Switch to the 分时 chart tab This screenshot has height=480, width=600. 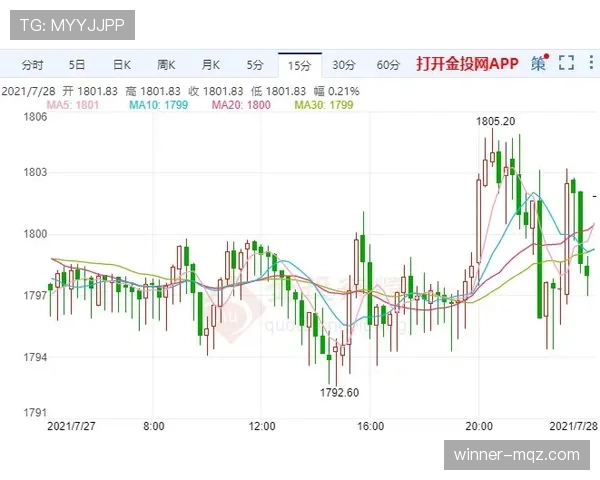pos(32,65)
